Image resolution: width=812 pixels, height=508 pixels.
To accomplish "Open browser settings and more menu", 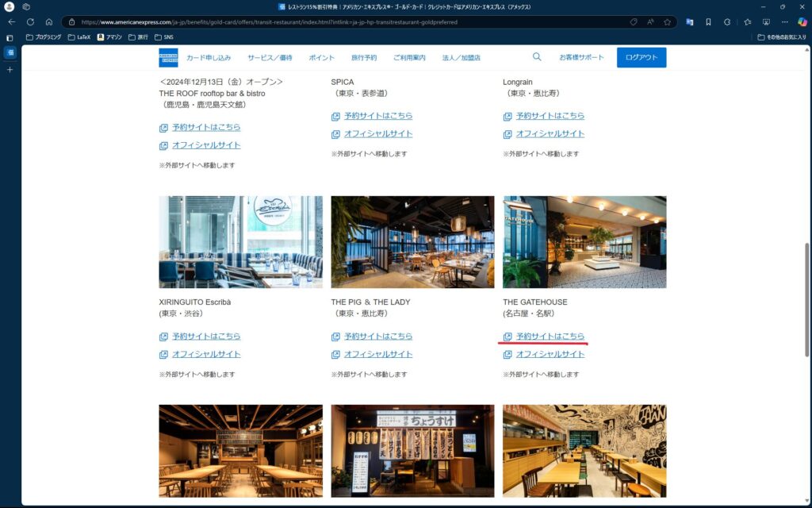I will 785,21.
